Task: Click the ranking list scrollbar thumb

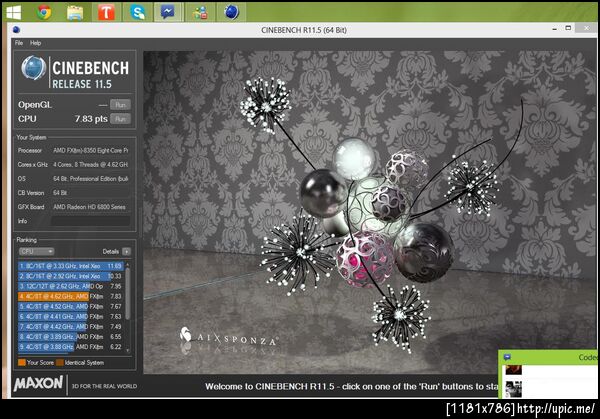Action: [128, 293]
